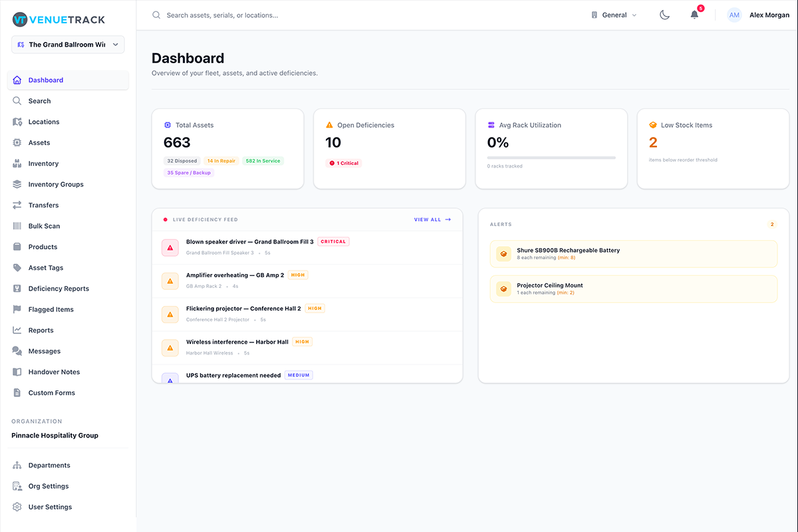Go to Transfers
The image size is (798, 532).
(45, 205)
